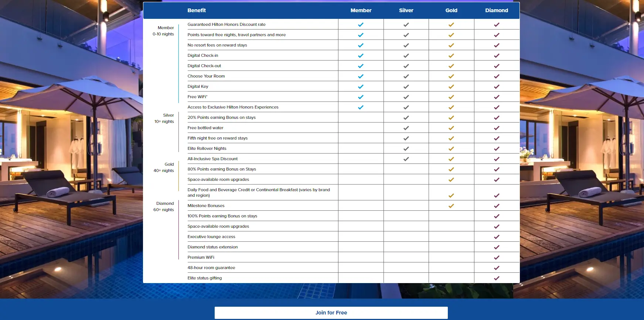The image size is (644, 320).
Task: Click the All-Inclusive Spa Discount text
Action: coord(212,159)
